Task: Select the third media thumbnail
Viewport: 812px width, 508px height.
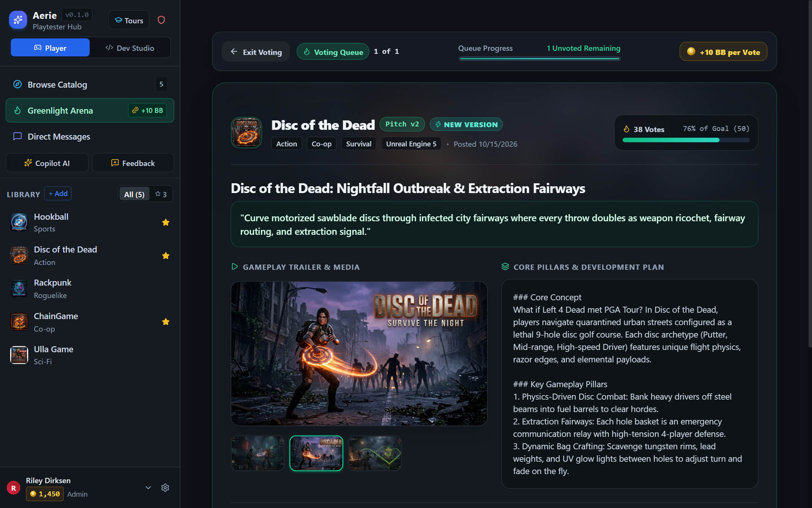Action: pyautogui.click(x=375, y=453)
